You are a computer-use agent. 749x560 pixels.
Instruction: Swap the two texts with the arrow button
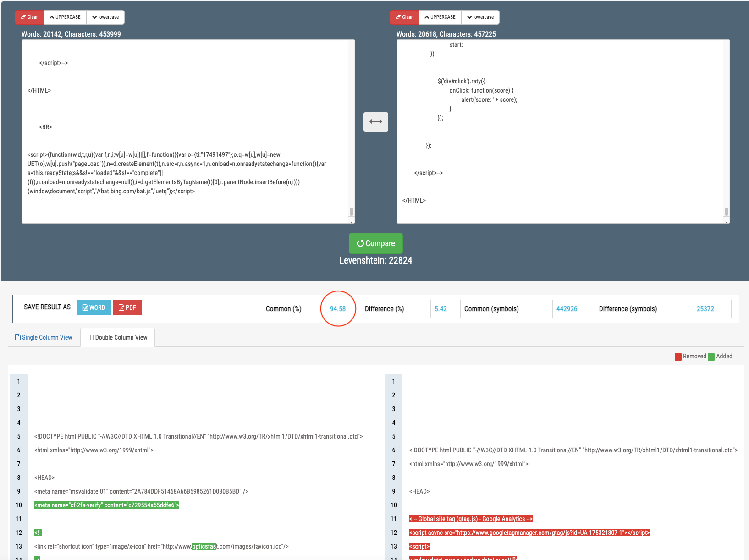click(376, 122)
